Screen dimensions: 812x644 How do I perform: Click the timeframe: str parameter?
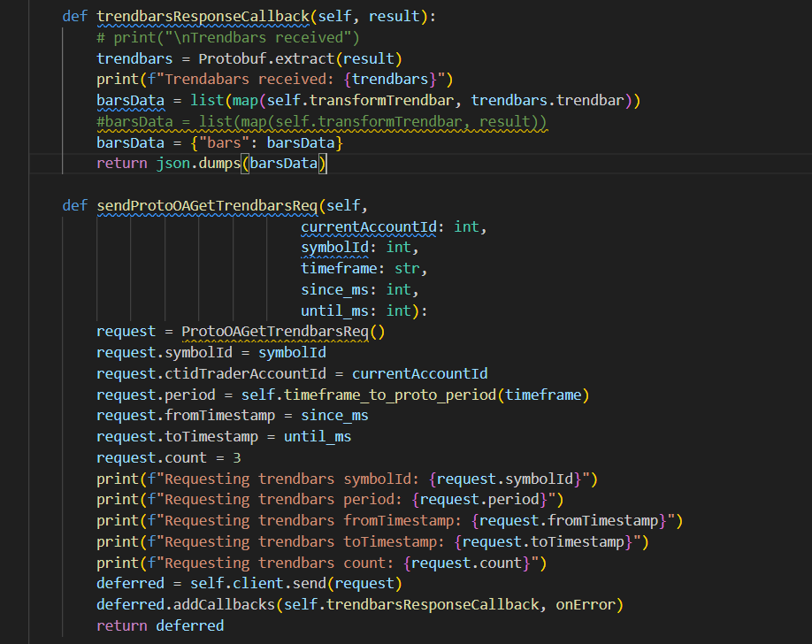[364, 269]
